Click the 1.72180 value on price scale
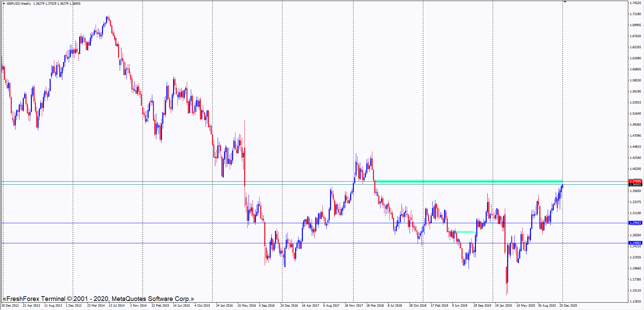The height and width of the screenshot is (310, 644). coord(635,14)
